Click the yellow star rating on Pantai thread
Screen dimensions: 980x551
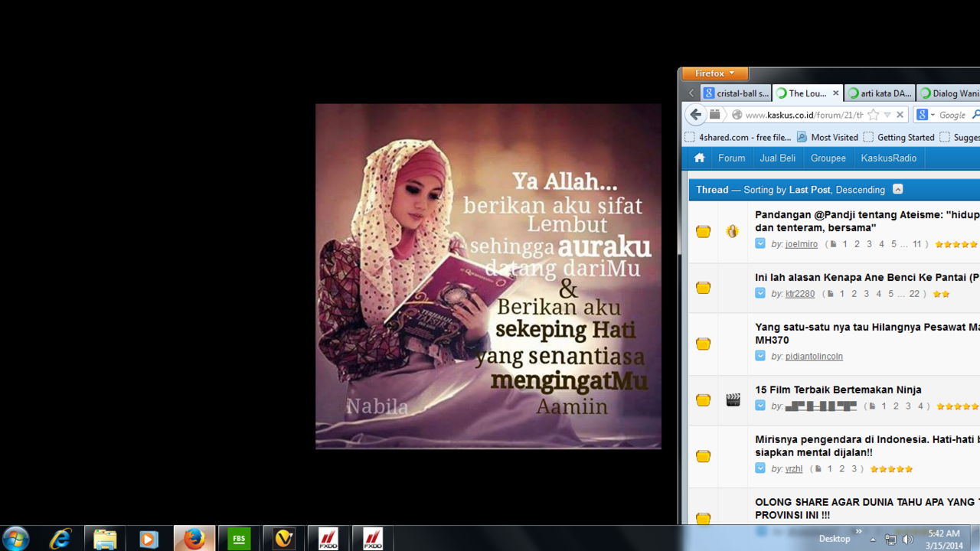(940, 293)
